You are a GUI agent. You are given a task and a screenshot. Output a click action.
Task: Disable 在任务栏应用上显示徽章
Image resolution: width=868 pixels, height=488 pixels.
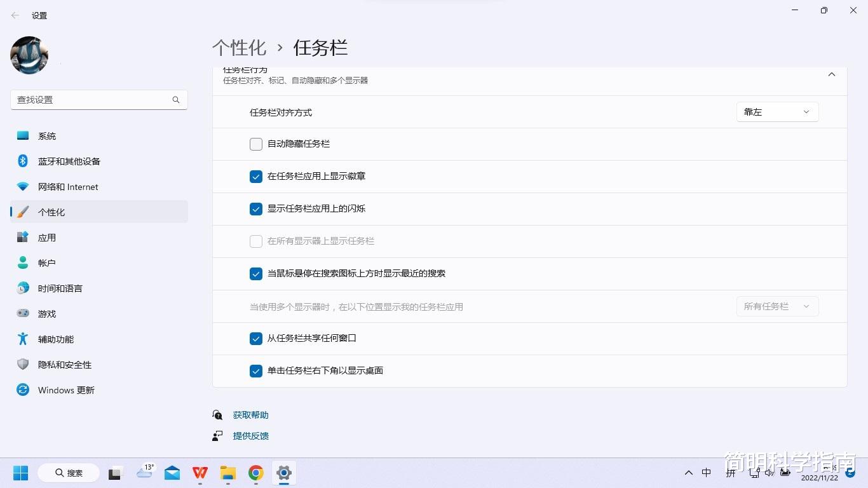[x=255, y=176]
